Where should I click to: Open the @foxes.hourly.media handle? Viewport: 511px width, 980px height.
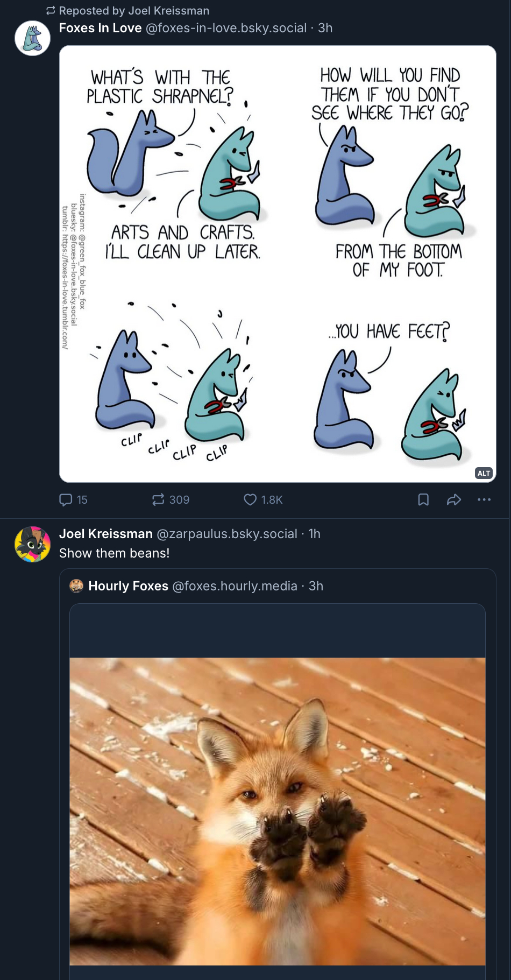(235, 586)
